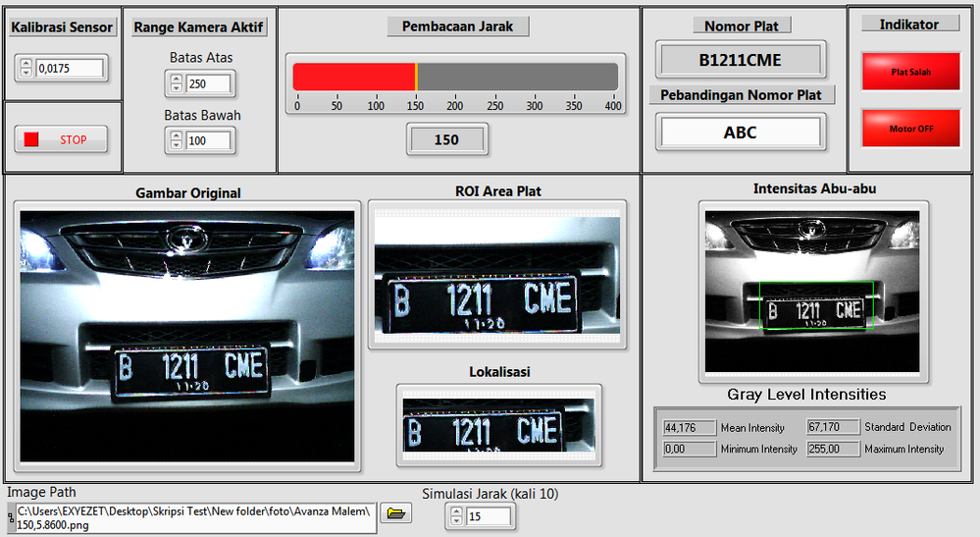Click the Pebandingan Nomor Plat ABC field
980x537 pixels.
coord(741,133)
